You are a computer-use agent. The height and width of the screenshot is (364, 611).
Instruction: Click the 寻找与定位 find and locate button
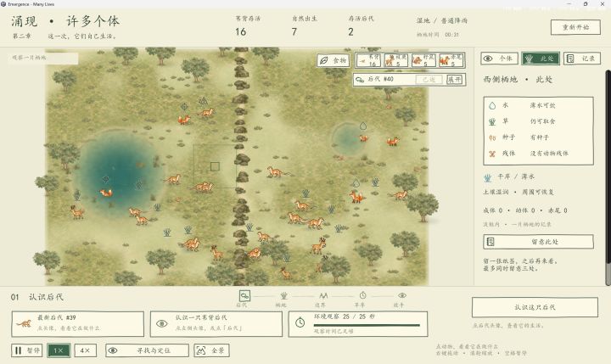[147, 350]
